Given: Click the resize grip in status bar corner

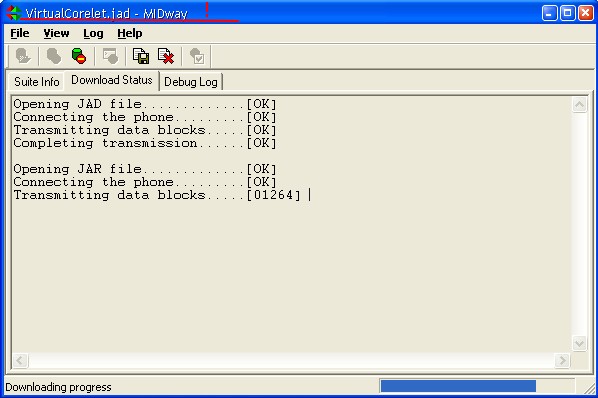Looking at the screenshot, I should coord(589,388).
